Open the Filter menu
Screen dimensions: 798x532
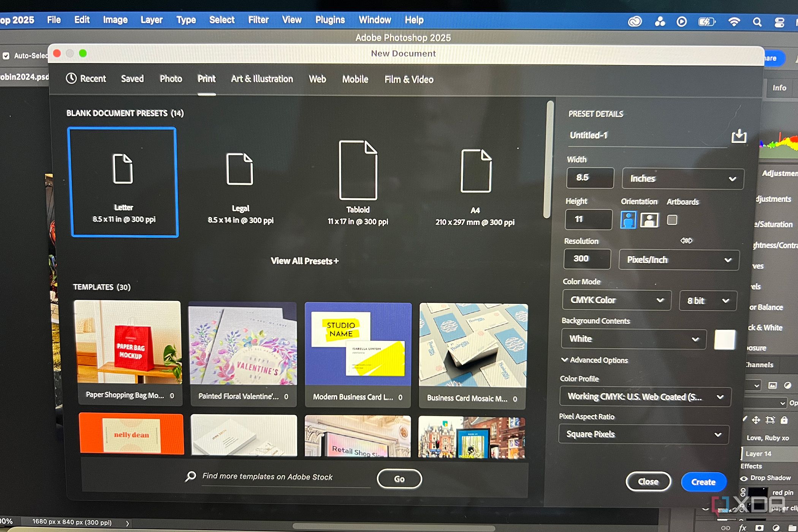pos(258,20)
